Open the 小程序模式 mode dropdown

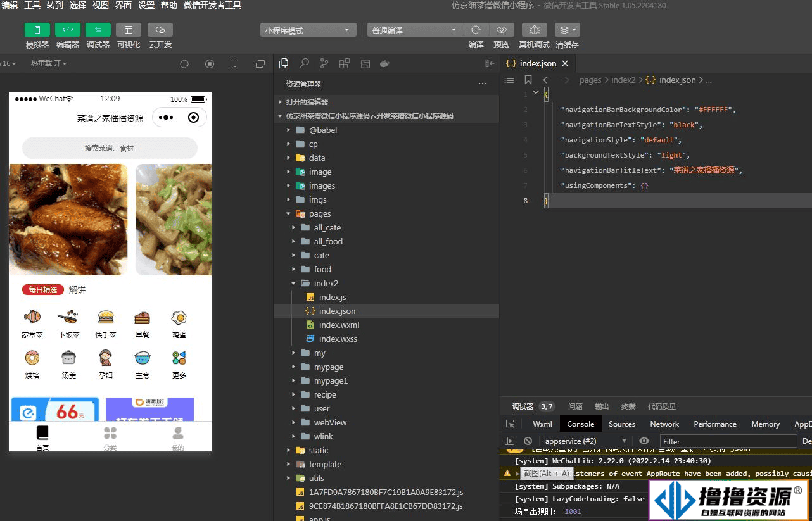click(x=308, y=30)
